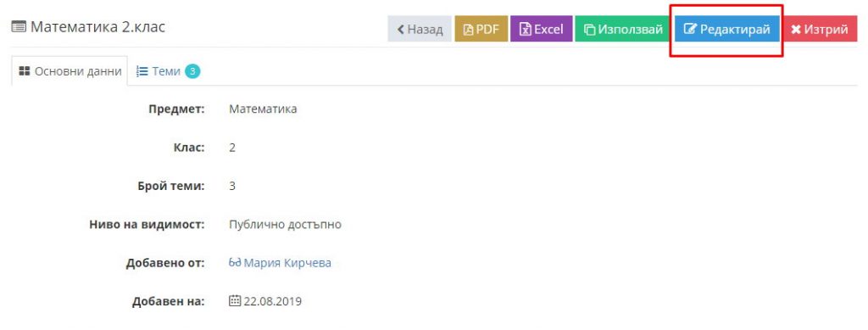
Task: Click the PDF file icon
Action: coord(468,30)
